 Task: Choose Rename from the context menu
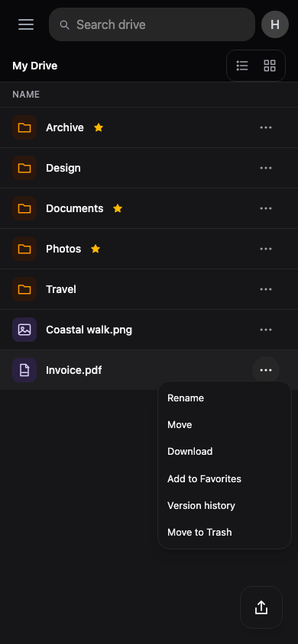tap(225, 398)
